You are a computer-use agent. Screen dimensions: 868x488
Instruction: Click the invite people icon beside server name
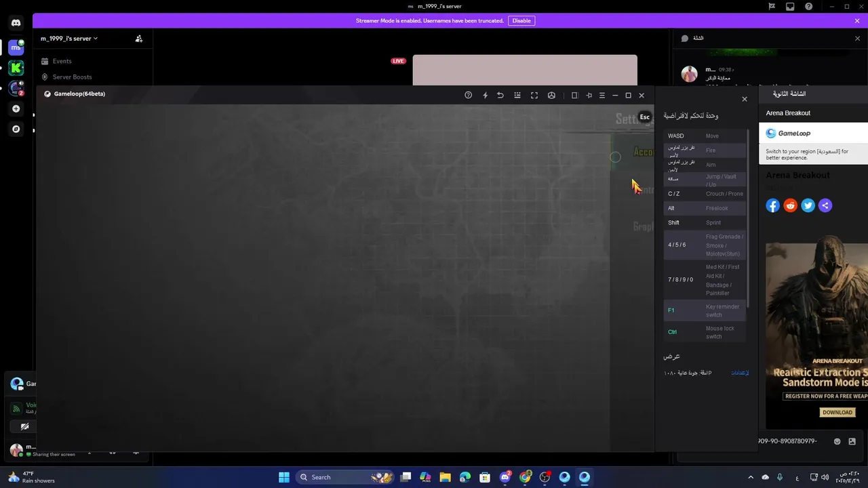139,39
